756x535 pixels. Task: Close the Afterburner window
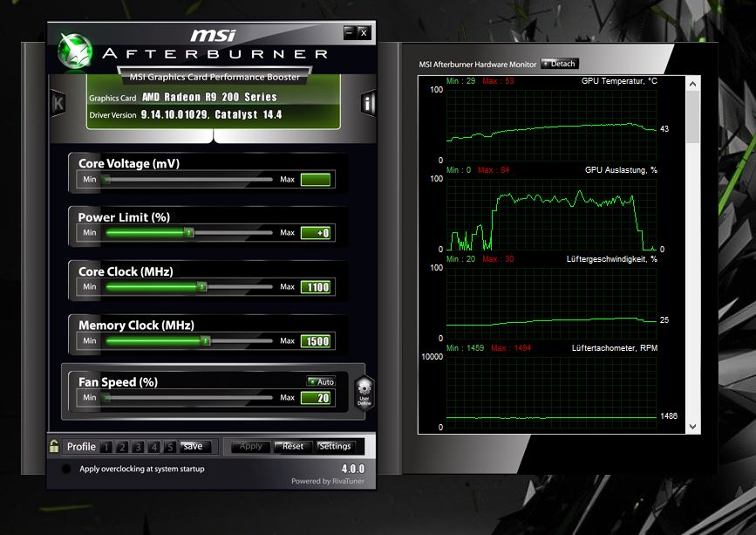(x=364, y=33)
